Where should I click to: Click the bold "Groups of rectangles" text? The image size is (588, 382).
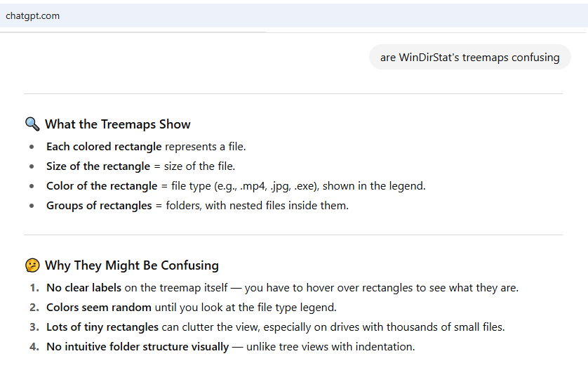[x=99, y=206]
